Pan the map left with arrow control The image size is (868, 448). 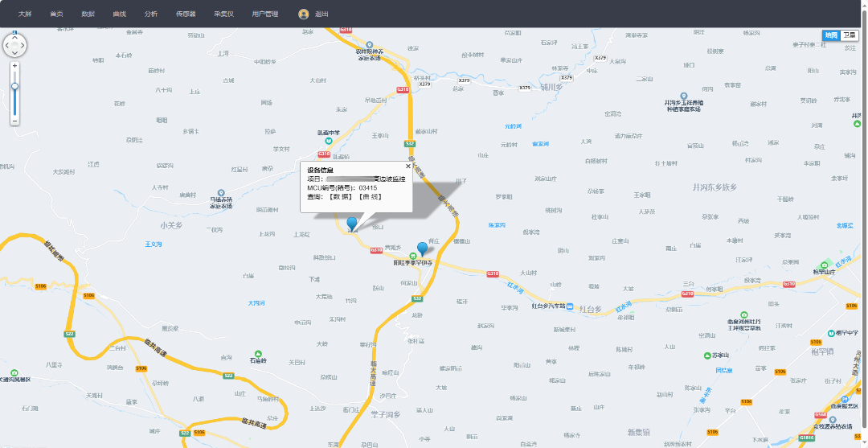coord(6,45)
